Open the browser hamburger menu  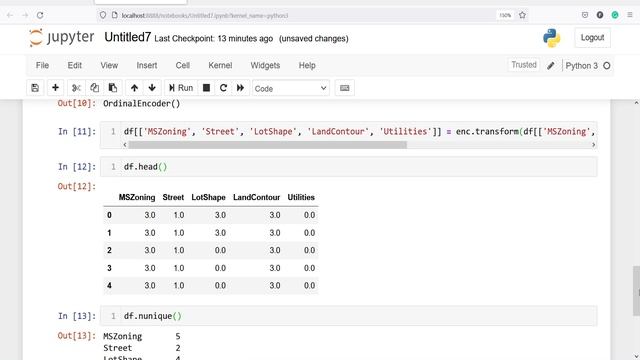[630, 15]
